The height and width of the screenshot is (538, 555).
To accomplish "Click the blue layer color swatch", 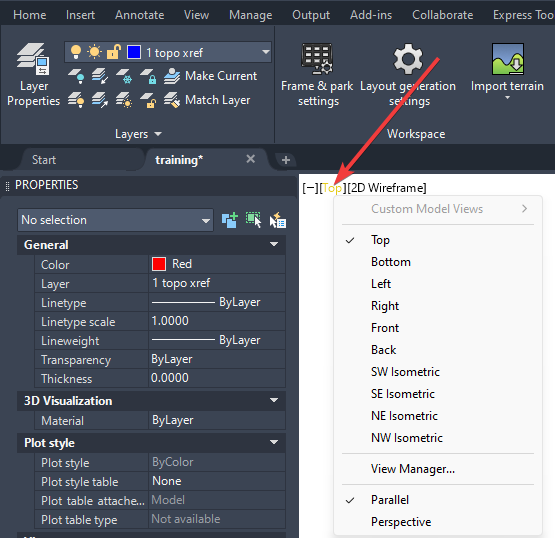I will pos(134,52).
